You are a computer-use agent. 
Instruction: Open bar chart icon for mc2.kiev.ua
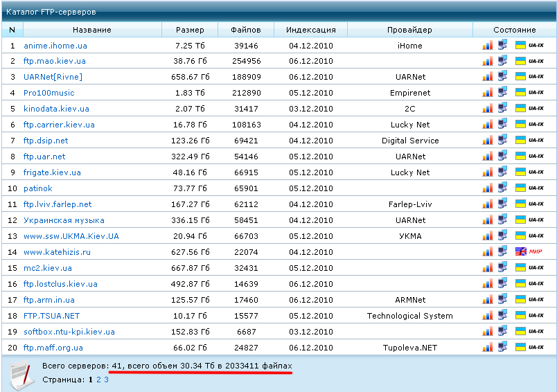pyautogui.click(x=488, y=267)
